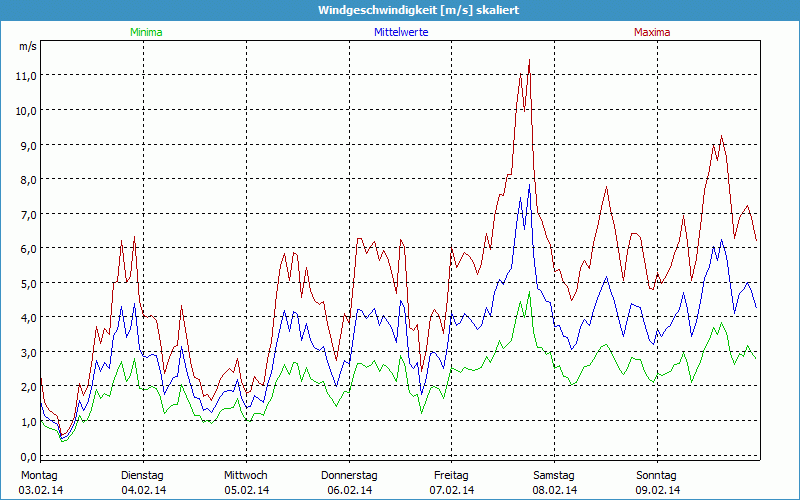This screenshot has height=500, width=800.
Task: Select the red 'Maxima' legend label
Action: coord(652,32)
